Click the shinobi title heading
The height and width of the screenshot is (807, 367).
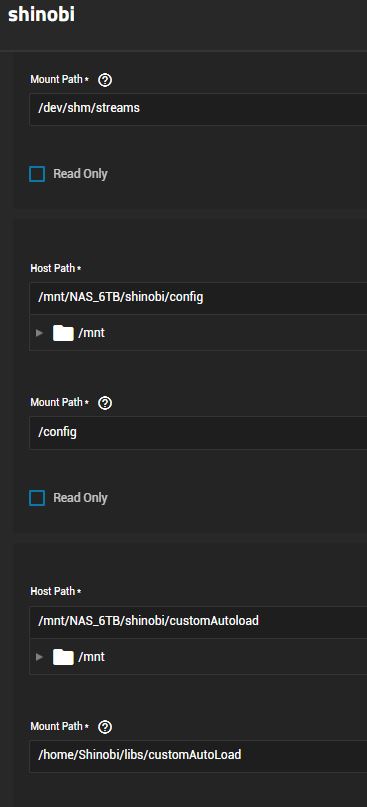[41, 14]
